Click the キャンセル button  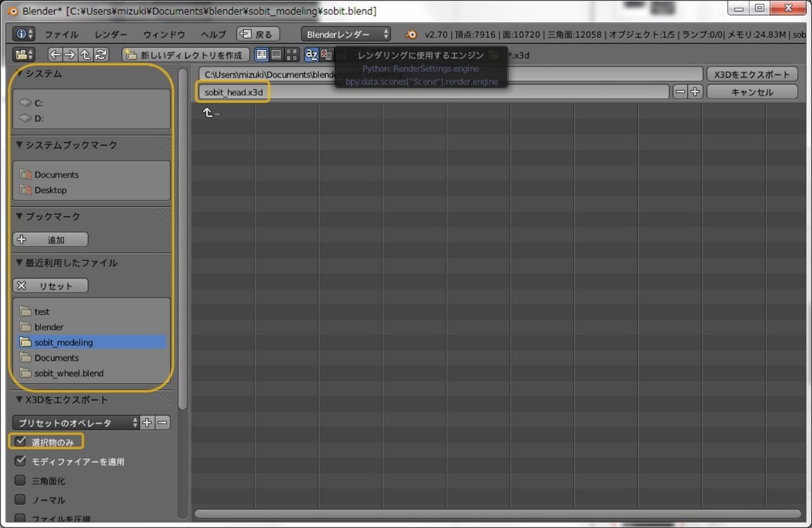[752, 92]
